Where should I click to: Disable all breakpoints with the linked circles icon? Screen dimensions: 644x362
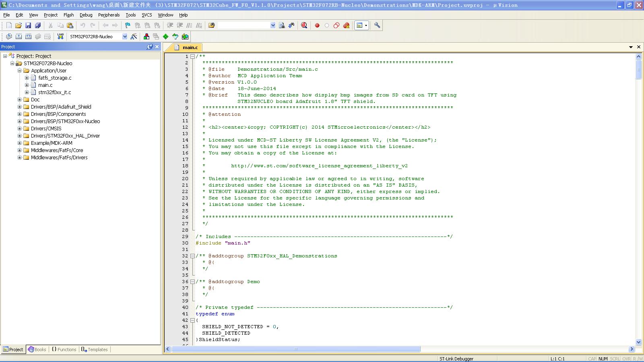point(336,25)
